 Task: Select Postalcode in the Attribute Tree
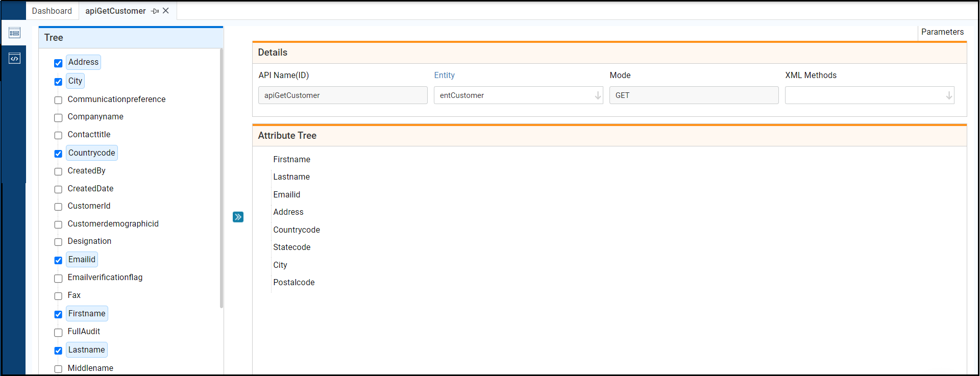293,283
